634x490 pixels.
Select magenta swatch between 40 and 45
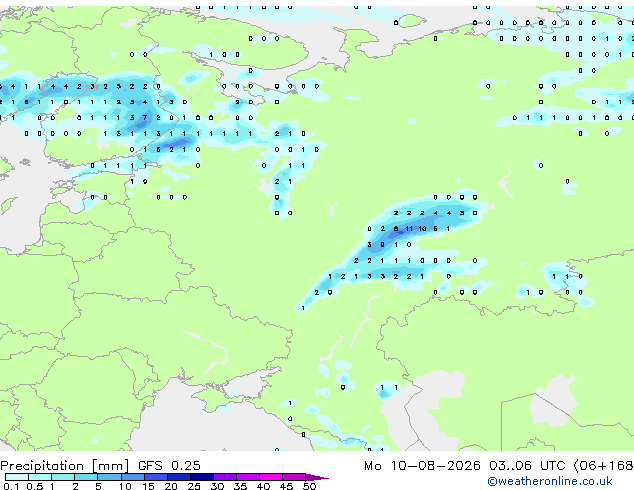click(271, 477)
